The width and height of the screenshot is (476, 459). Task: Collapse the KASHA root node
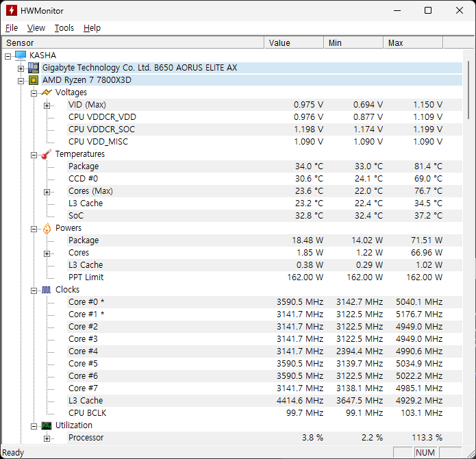coord(8,56)
